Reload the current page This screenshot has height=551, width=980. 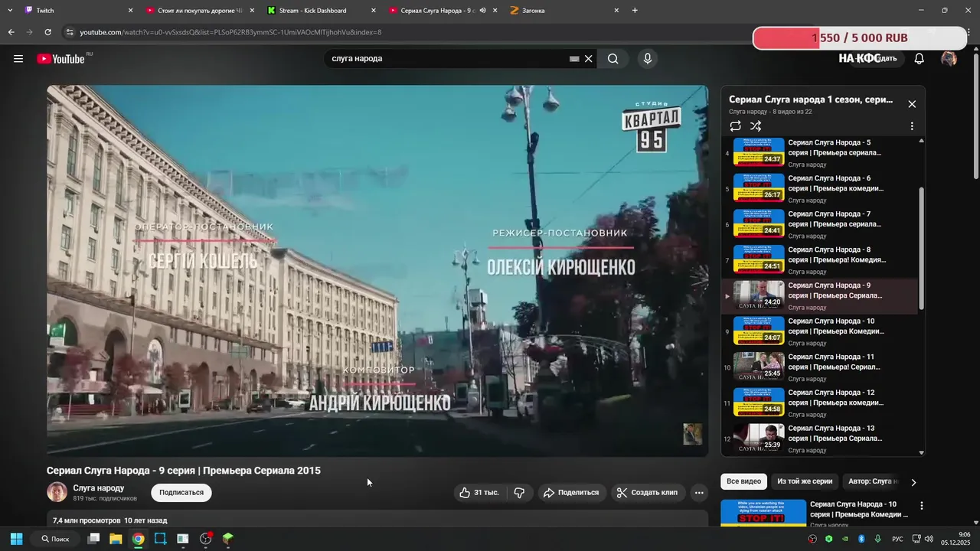coord(47,32)
